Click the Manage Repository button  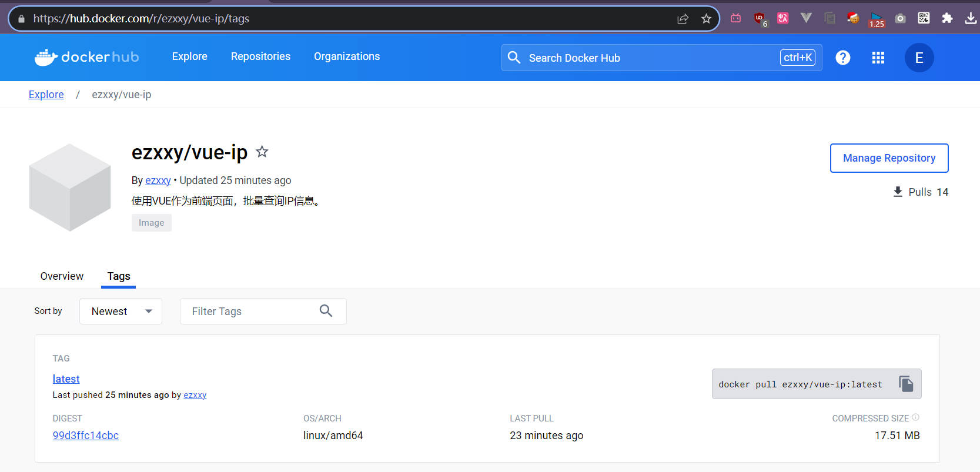tap(889, 158)
